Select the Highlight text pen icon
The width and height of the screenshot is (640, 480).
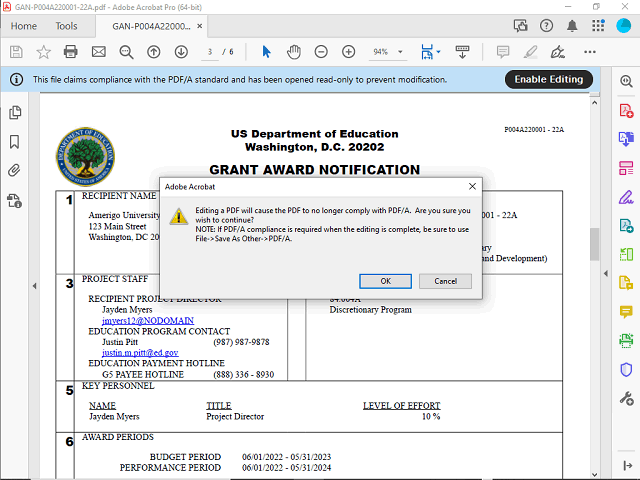[530, 52]
